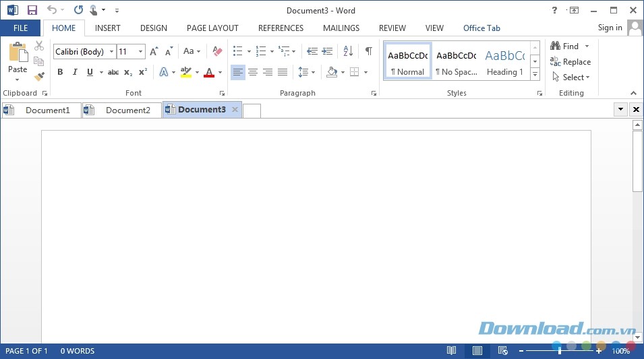
Task: Toggle Bold formatting
Action: 60,72
